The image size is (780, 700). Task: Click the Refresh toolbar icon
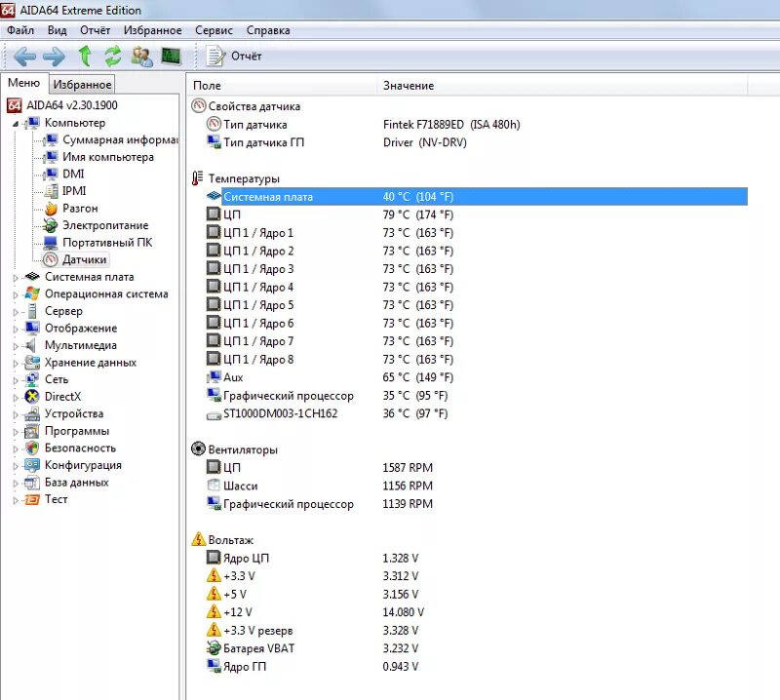pyautogui.click(x=113, y=56)
